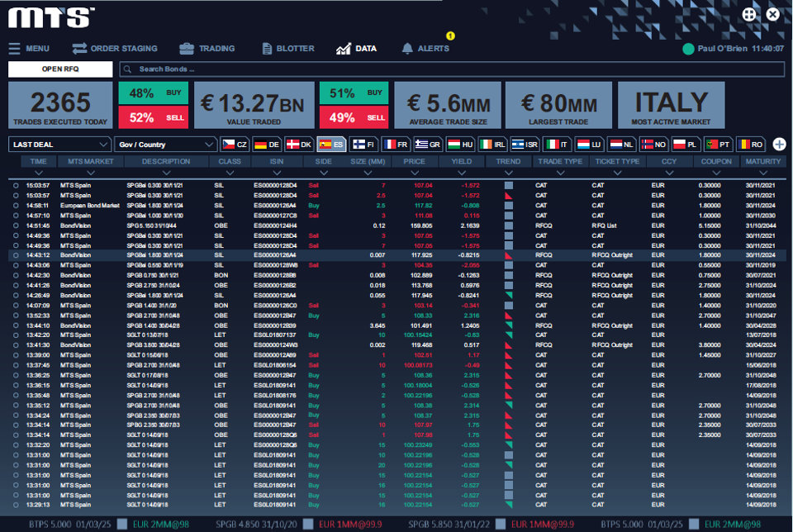
Task: Expand the DESCRIPTION column filter chevron
Action: click(x=166, y=173)
